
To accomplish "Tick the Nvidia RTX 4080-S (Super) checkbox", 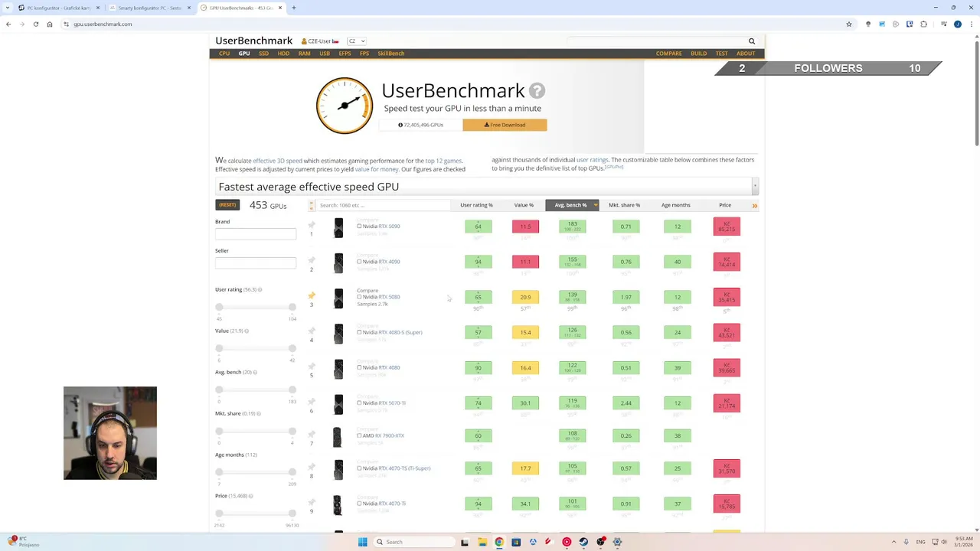I will 359,332.
